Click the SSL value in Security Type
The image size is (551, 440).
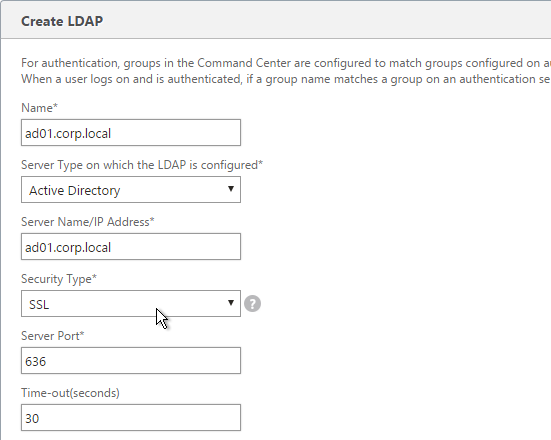coord(39,304)
